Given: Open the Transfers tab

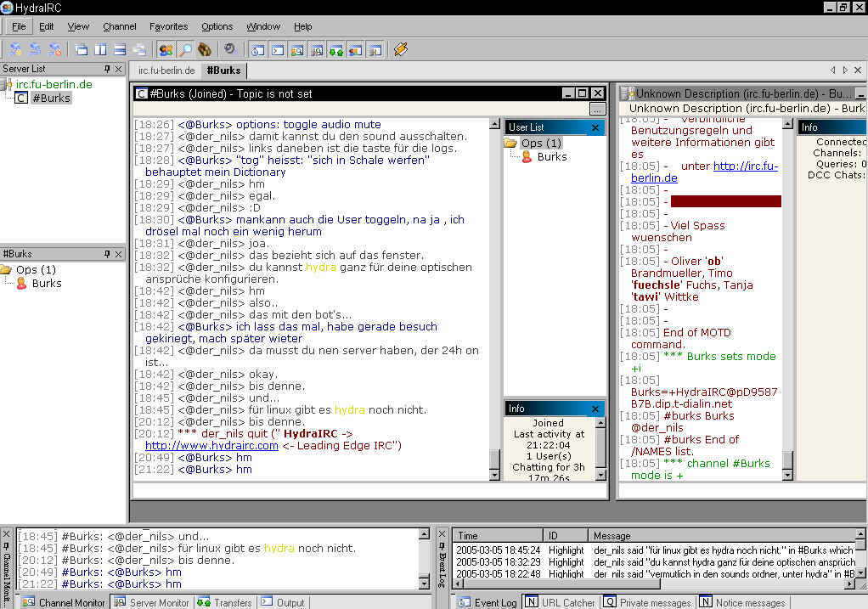Looking at the screenshot, I should pos(226,602).
